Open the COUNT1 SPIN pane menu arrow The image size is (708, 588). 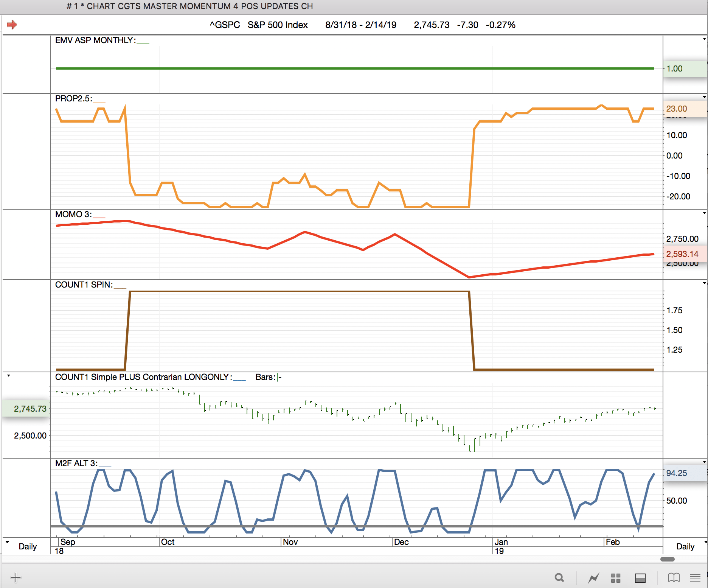point(704,283)
